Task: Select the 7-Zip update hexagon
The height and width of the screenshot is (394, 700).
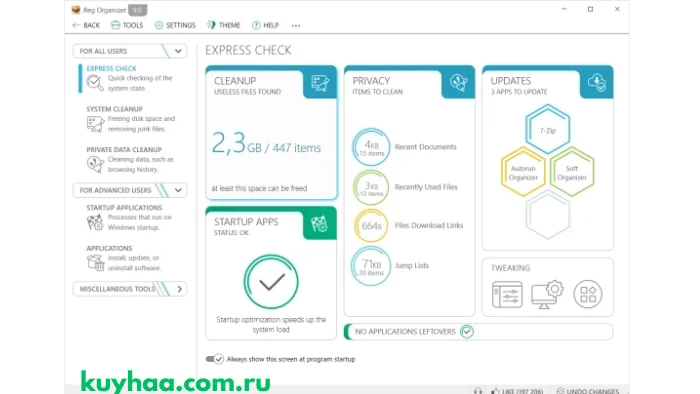Action: tap(547, 130)
